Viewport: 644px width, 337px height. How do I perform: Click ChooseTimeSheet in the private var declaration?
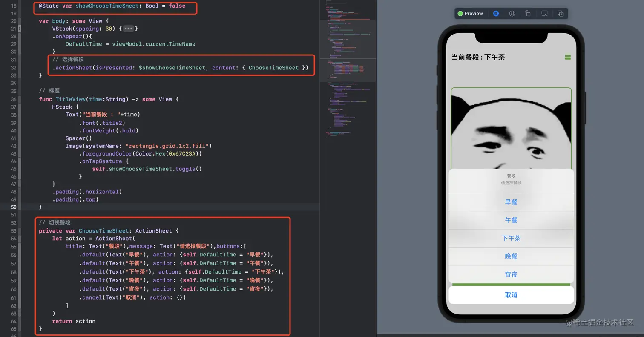[103, 231]
